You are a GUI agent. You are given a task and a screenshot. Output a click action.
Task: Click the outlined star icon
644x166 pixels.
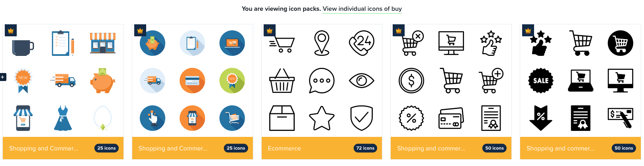click(322, 118)
